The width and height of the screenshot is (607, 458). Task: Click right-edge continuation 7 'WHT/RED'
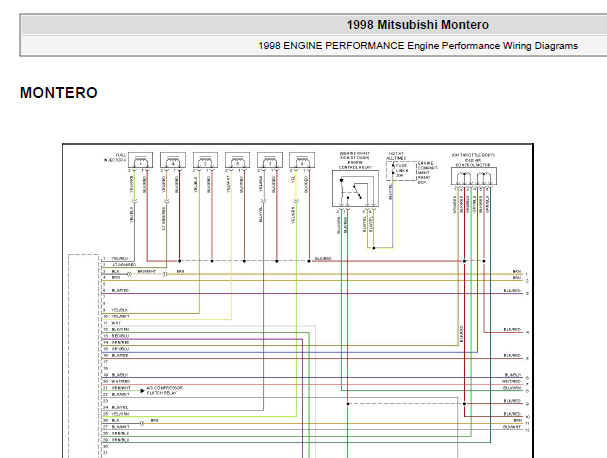(x=516, y=383)
